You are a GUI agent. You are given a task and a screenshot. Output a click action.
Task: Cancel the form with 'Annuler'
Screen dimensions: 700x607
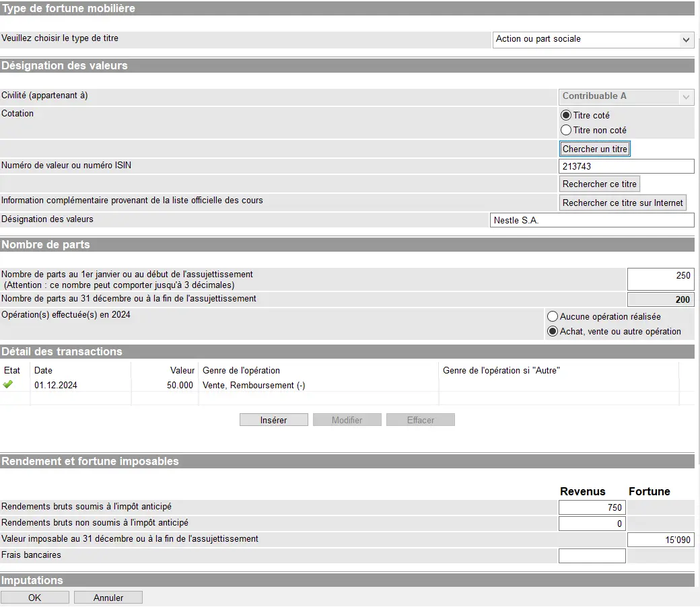coord(108,598)
